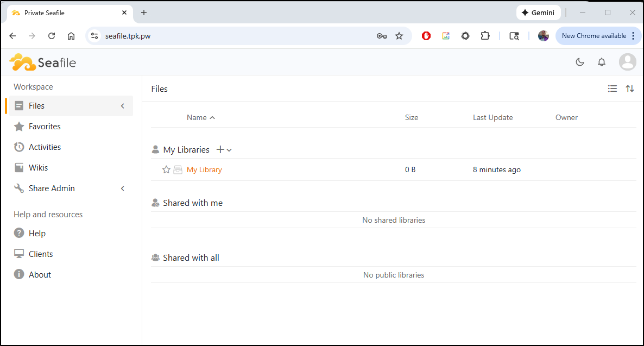
Task: Open notifications via the bell icon
Action: [x=601, y=62]
